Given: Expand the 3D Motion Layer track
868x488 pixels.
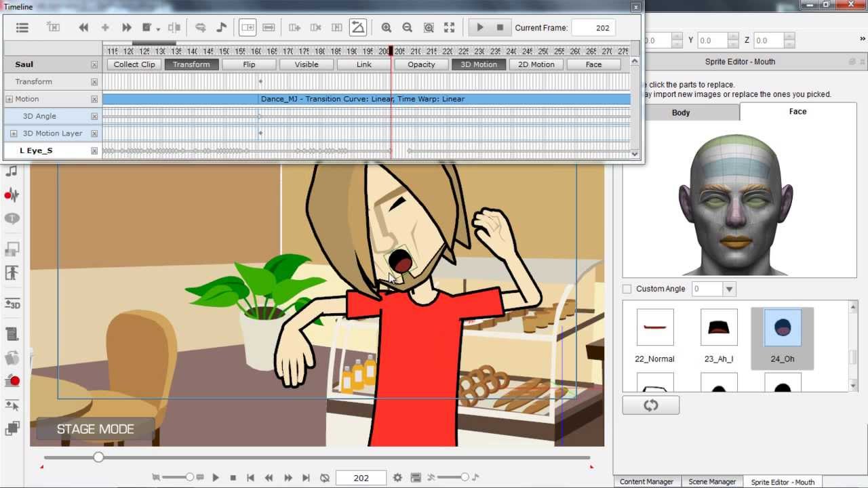Looking at the screenshot, I should pyautogui.click(x=14, y=133).
